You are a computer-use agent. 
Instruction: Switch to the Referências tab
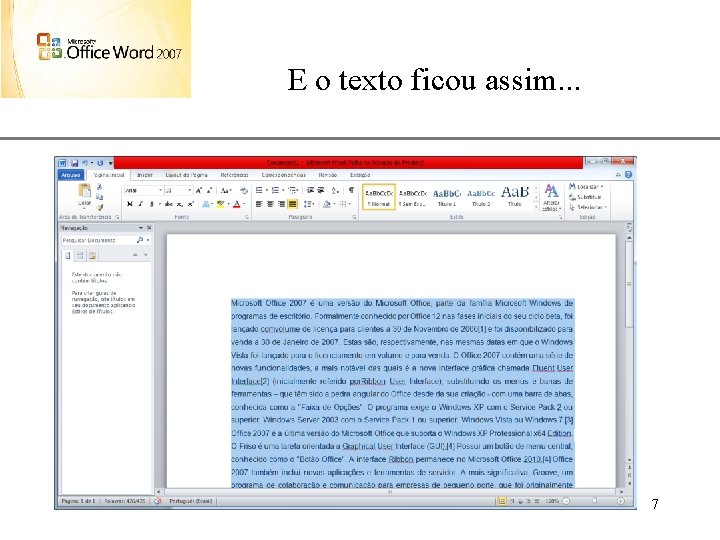click(x=234, y=175)
